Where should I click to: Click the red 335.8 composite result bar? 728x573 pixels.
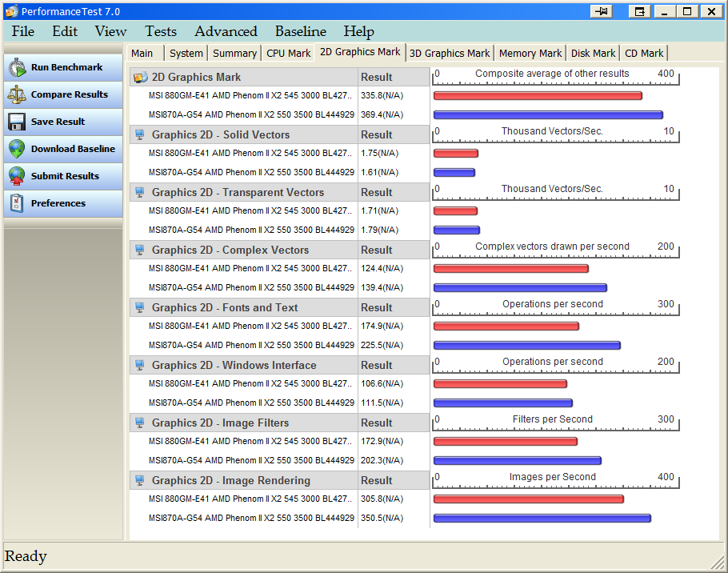(x=538, y=96)
